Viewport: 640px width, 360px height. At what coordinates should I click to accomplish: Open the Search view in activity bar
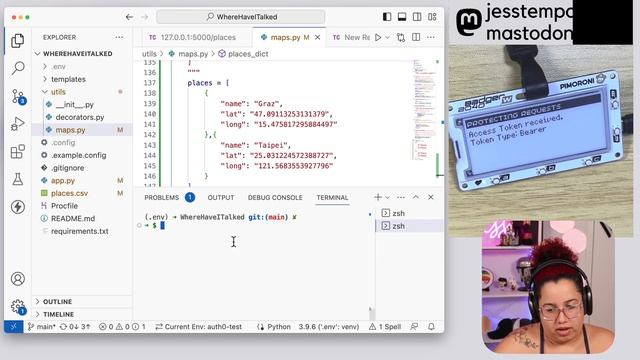tap(18, 68)
